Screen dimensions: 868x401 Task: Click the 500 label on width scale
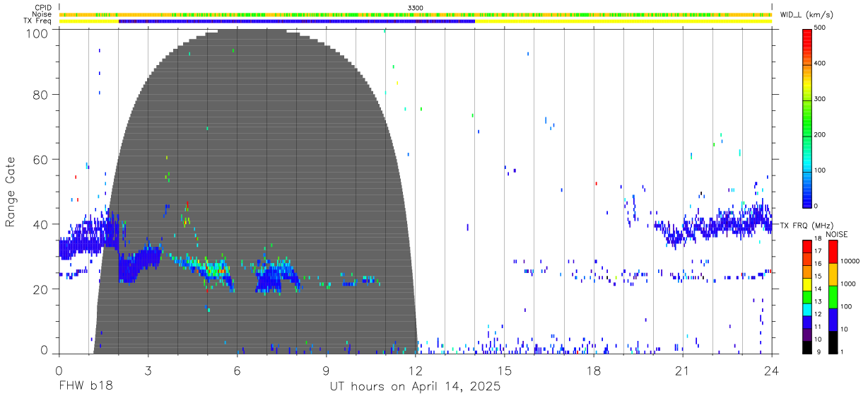click(821, 28)
